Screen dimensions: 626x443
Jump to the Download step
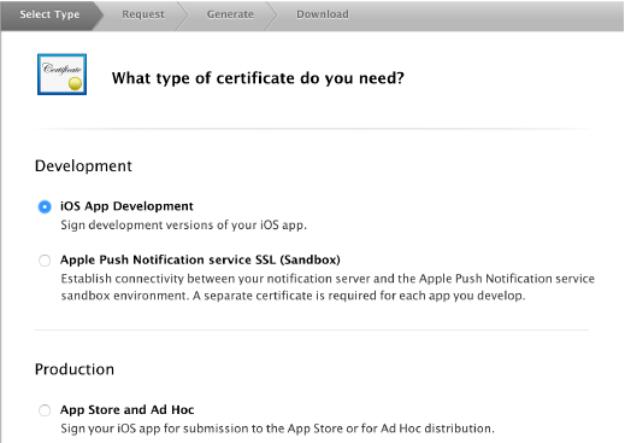point(322,15)
